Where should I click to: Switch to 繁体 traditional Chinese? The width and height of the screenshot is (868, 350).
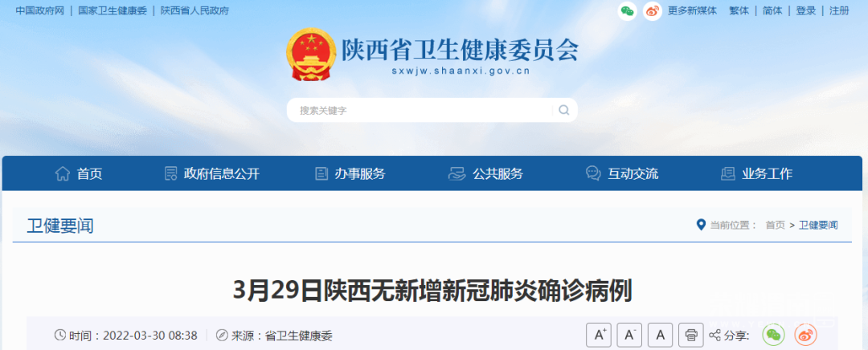pyautogui.click(x=739, y=10)
